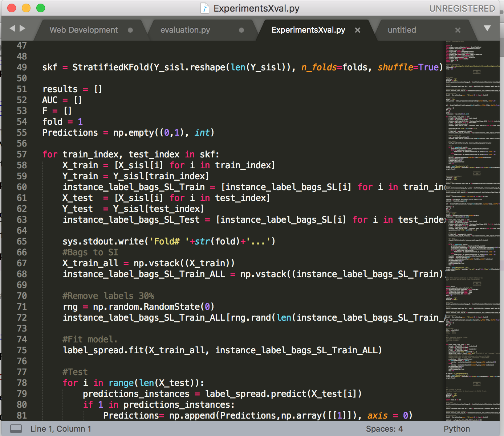
Task: Click Line 1, Column 1 in the status bar
Action: point(60,428)
